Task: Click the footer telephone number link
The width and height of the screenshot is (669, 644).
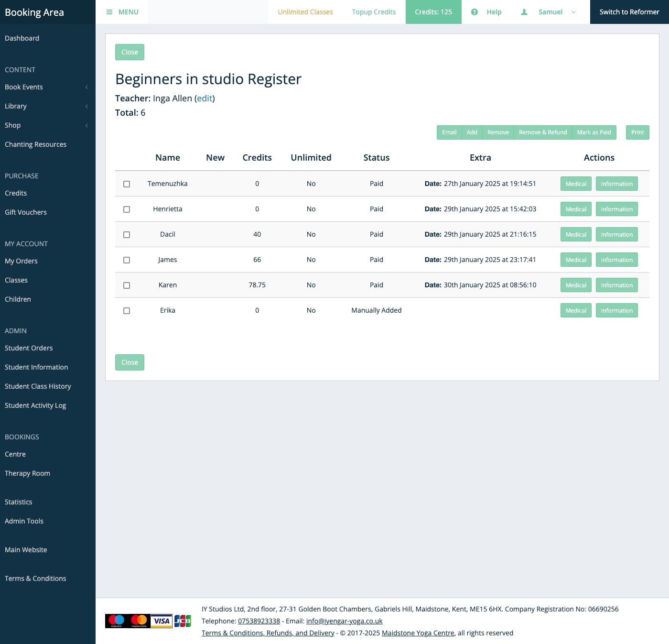Action: [x=259, y=621]
